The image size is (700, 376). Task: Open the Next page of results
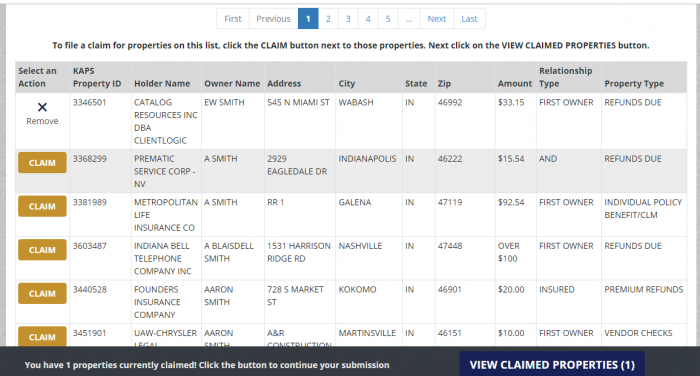pos(437,19)
